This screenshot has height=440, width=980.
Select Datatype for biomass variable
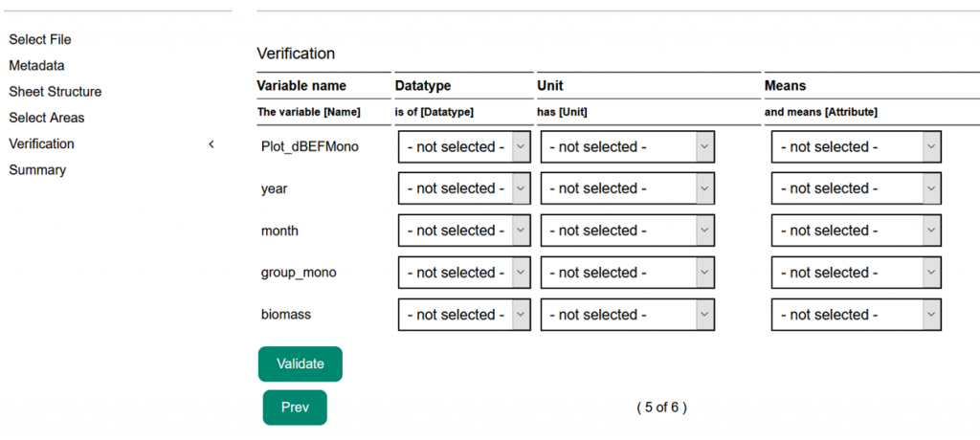[464, 315]
